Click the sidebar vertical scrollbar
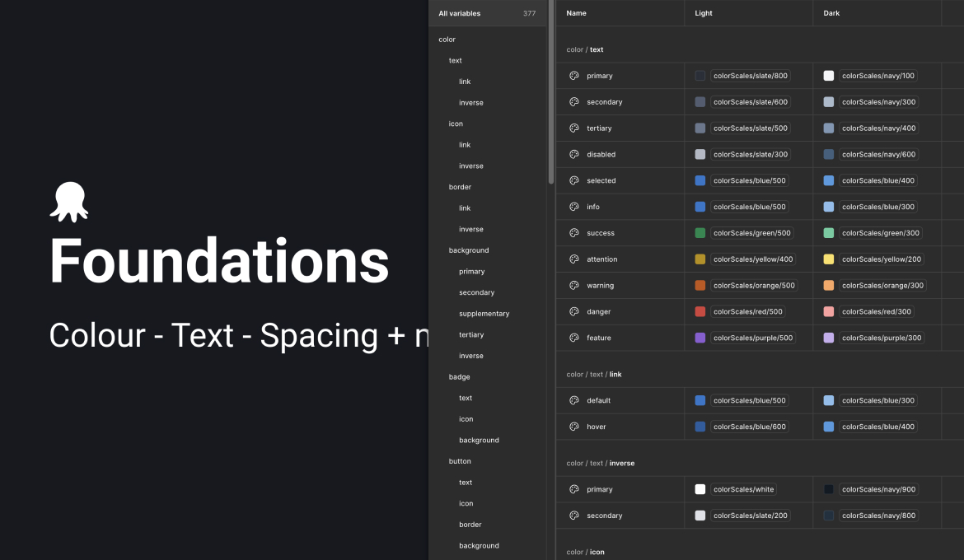The height and width of the screenshot is (560, 964). (x=551, y=91)
